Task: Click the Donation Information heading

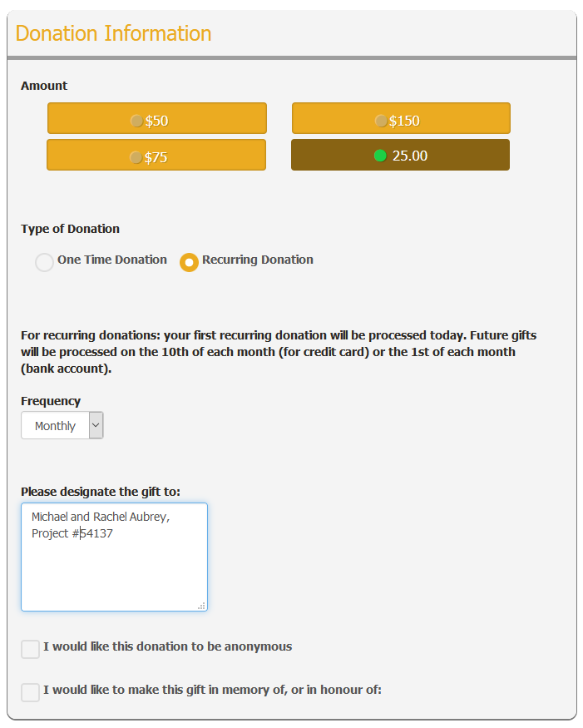Action: [x=113, y=34]
